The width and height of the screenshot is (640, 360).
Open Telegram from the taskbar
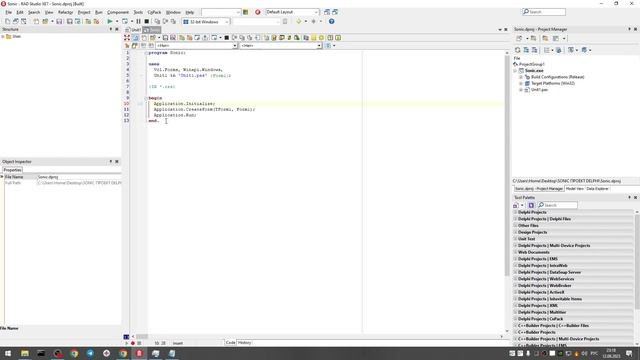point(90,353)
